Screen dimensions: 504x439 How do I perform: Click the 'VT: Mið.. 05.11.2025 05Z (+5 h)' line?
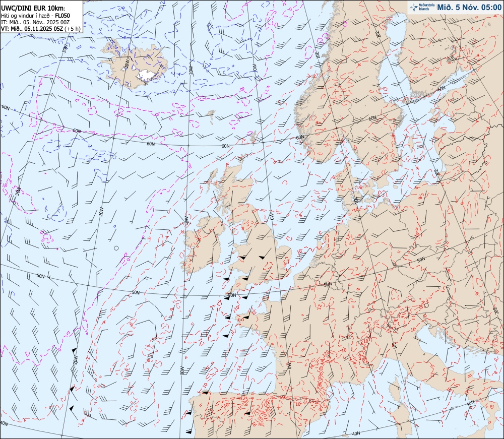[41, 28]
